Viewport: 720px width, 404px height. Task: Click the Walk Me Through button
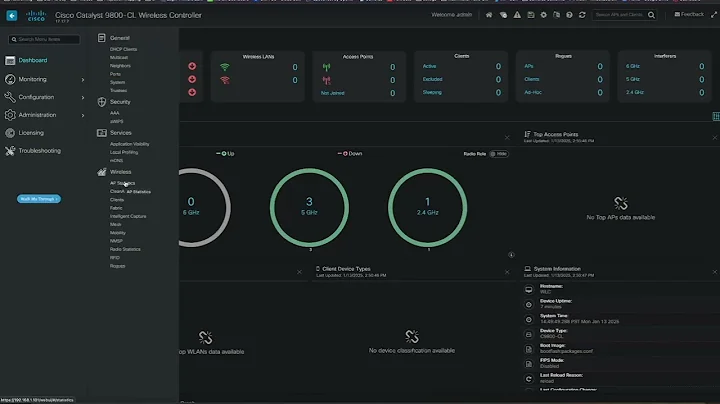39,199
